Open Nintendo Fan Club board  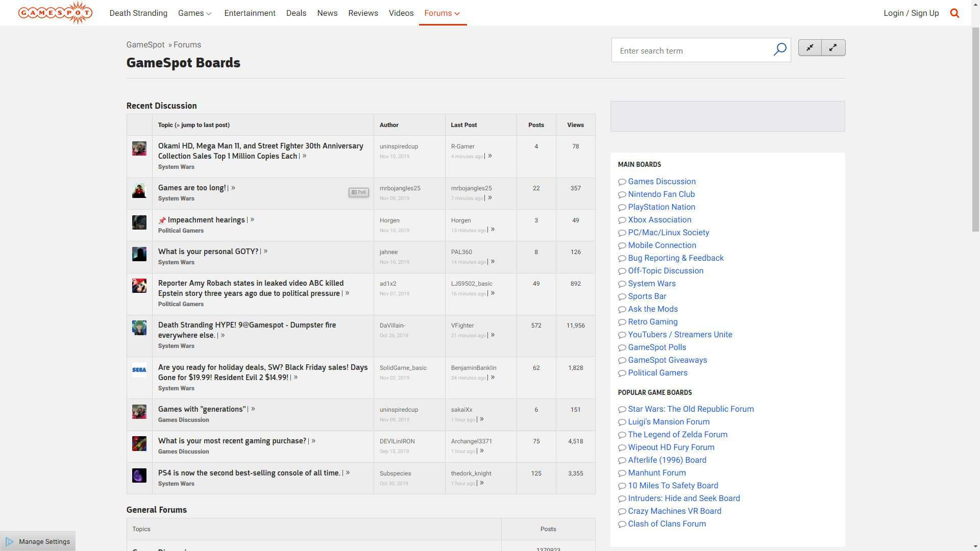661,194
